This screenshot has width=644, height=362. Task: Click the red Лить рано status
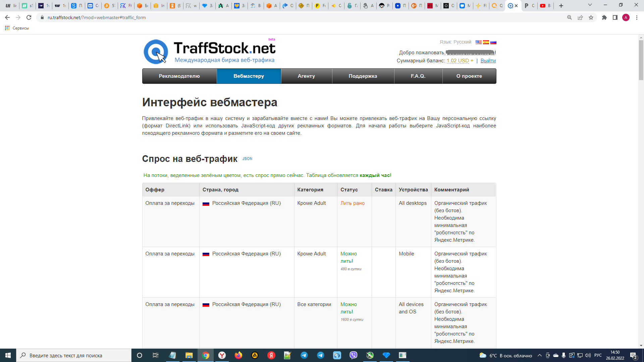[353, 203]
